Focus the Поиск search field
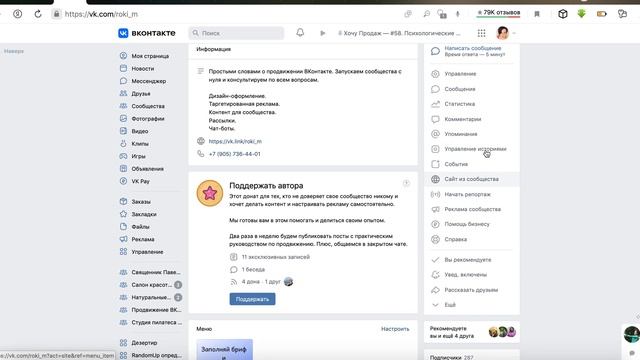This screenshot has width=640, height=360. (236, 33)
